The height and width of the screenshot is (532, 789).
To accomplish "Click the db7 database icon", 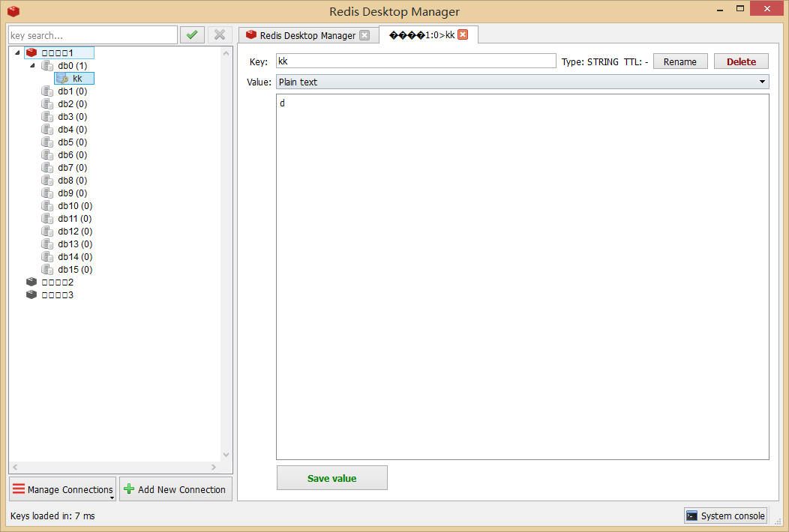I will coord(47,167).
